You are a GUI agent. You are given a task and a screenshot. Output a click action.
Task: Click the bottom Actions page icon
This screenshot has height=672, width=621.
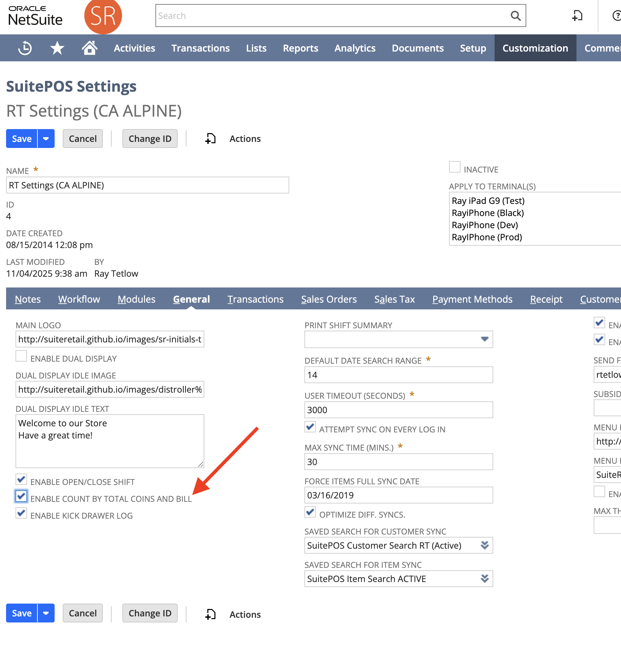pyautogui.click(x=211, y=614)
